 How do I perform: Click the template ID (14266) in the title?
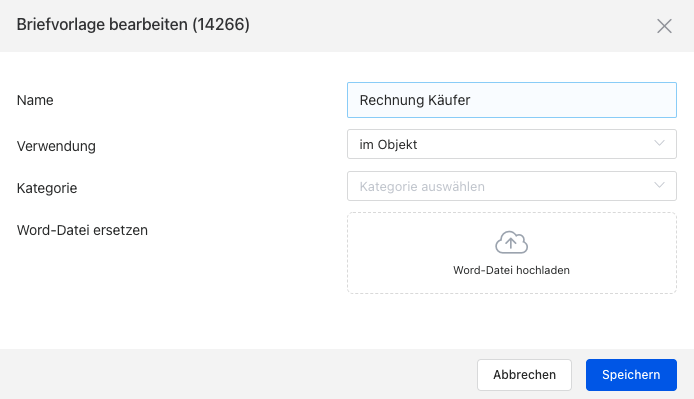221,24
